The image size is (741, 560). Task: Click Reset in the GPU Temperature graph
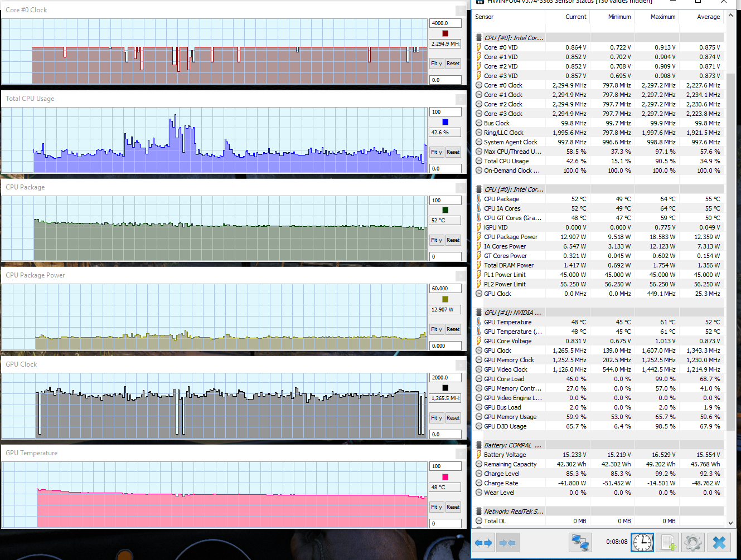[453, 507]
